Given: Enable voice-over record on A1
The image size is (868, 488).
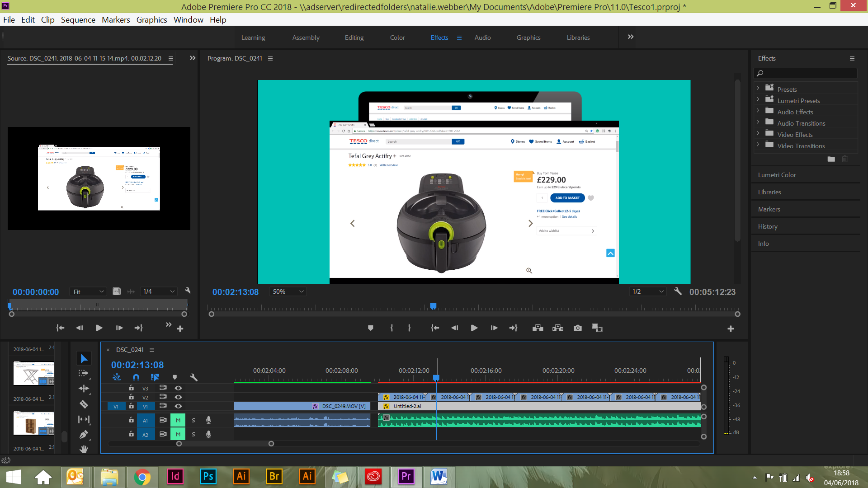Looking at the screenshot, I should click(x=208, y=420).
